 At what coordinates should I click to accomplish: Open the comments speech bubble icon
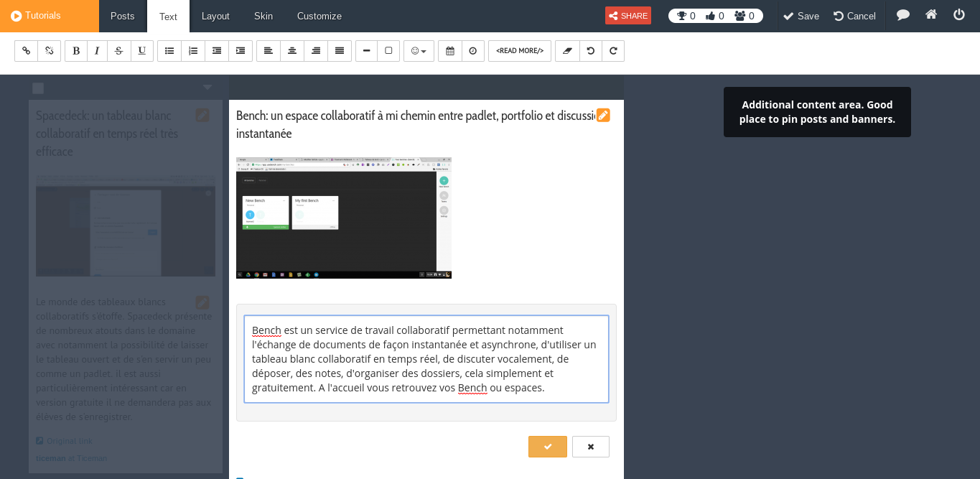point(903,14)
